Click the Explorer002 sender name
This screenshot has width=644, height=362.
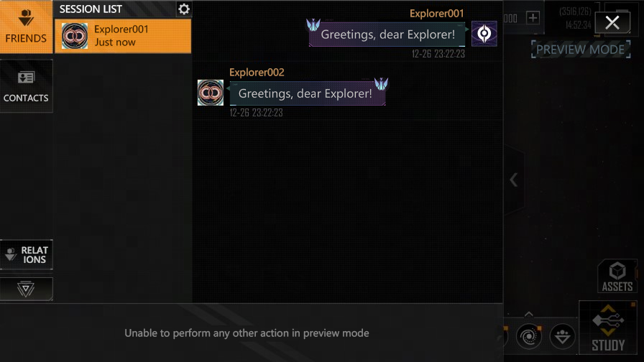(257, 73)
